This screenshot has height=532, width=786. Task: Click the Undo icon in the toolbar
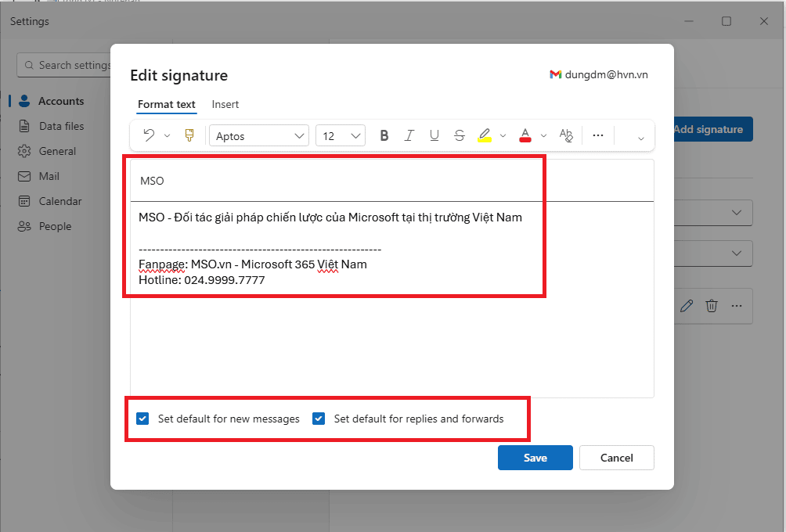149,135
